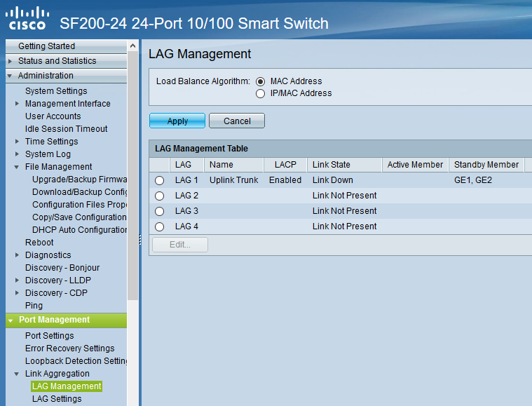Click the Cisco logo
The height and width of the screenshot is (406, 532).
(x=27, y=18)
